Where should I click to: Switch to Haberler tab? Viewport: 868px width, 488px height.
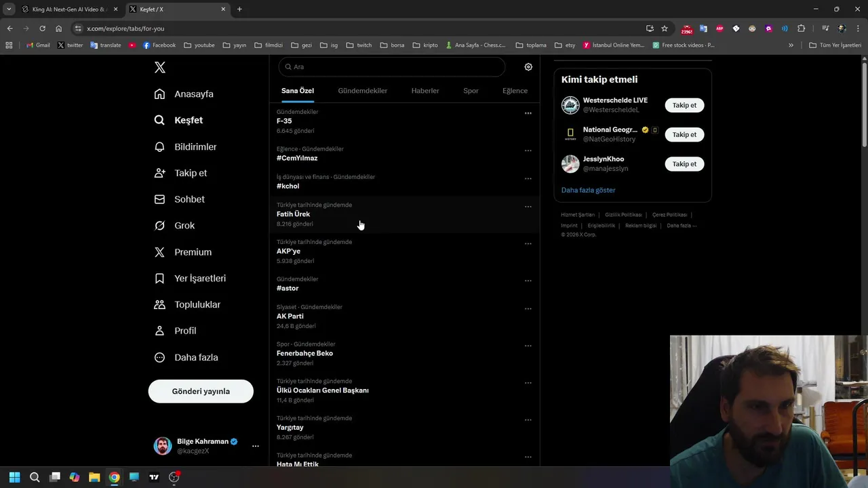click(425, 91)
